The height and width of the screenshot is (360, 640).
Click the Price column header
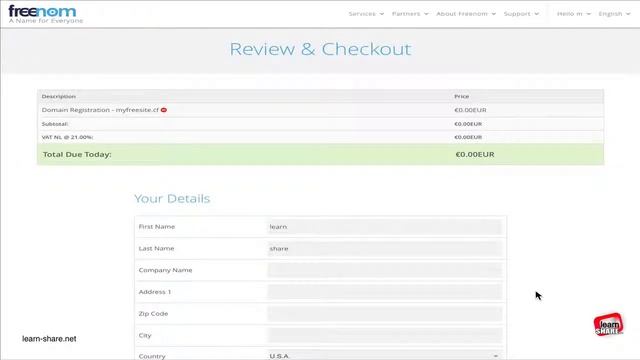(462, 96)
